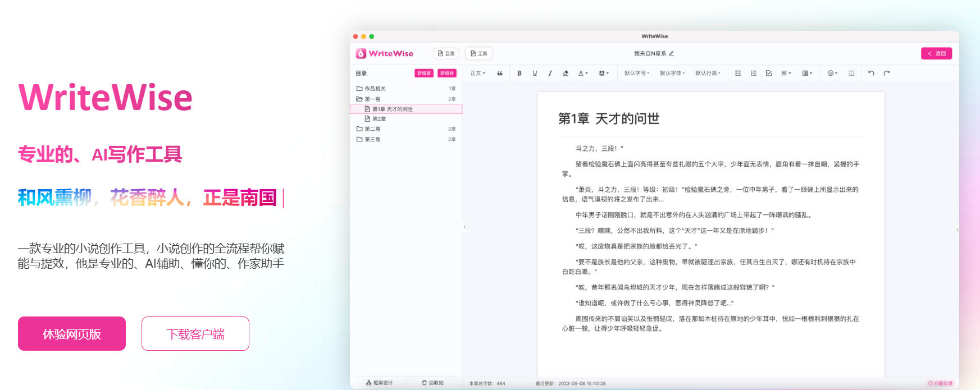Collapse the 第一卷 folder
The image size is (980, 390).
pos(405,99)
